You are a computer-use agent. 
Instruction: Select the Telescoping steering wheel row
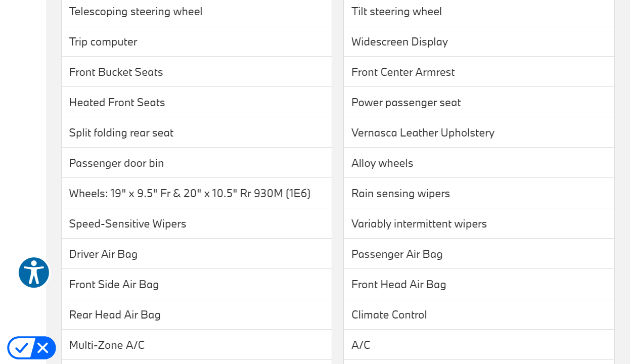(x=136, y=12)
